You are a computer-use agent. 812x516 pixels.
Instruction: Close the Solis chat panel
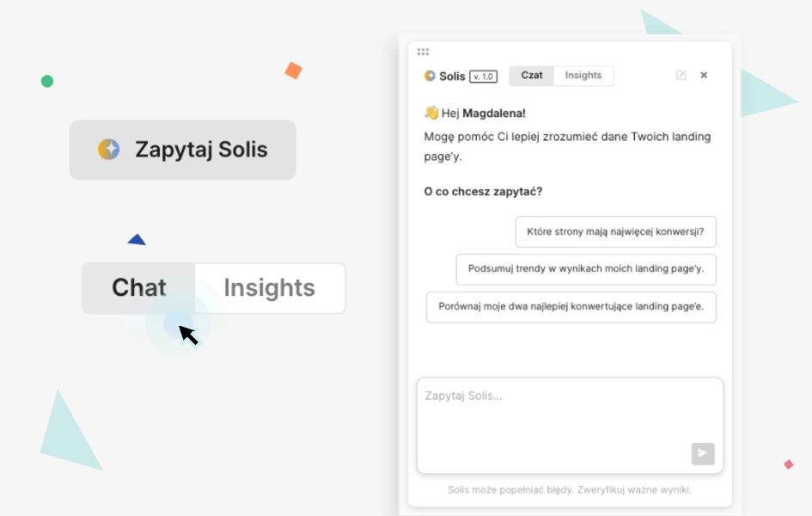click(x=704, y=75)
